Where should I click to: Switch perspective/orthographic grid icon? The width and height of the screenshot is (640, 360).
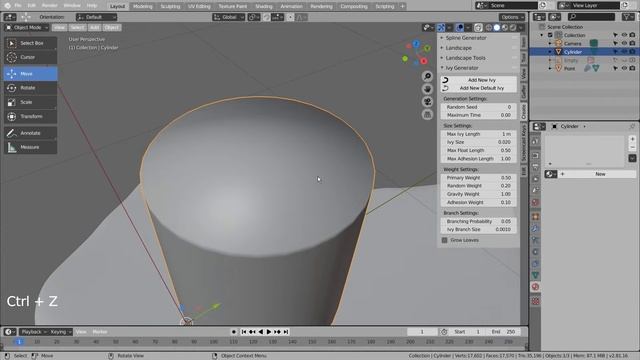pos(427,115)
